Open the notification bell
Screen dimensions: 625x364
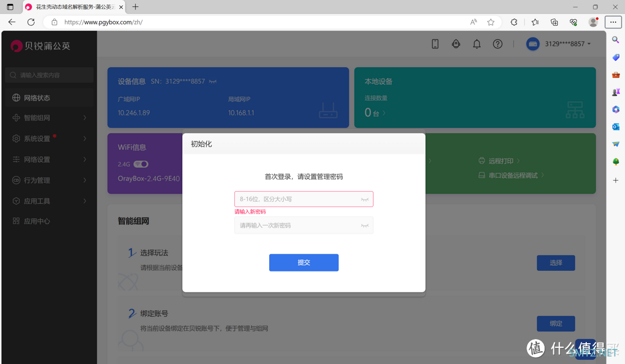[x=477, y=44]
